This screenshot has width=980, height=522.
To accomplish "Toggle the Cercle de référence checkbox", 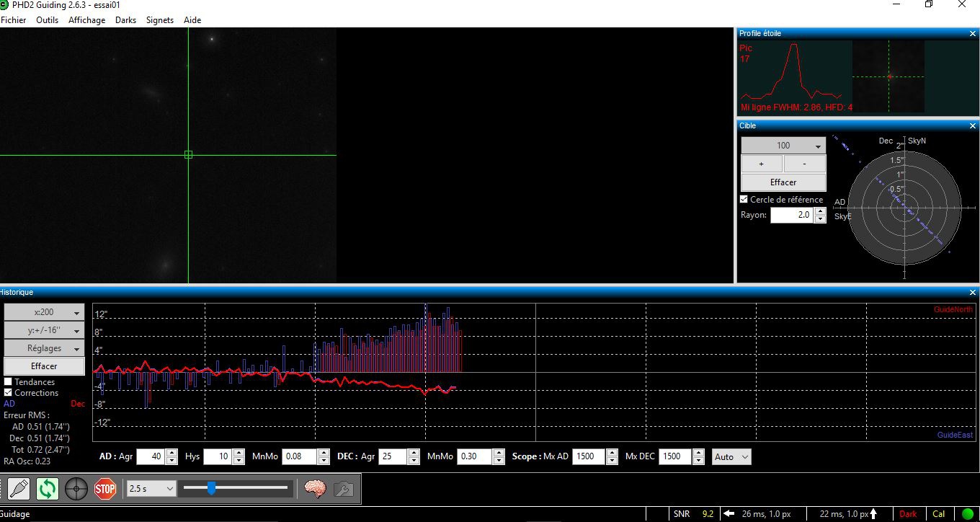I will (x=744, y=200).
